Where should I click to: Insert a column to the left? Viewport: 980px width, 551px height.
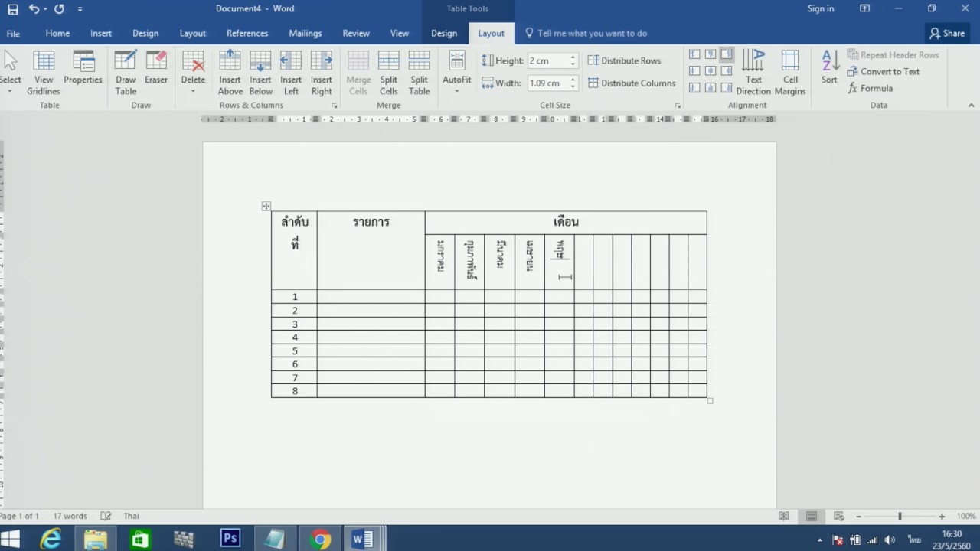coord(291,73)
